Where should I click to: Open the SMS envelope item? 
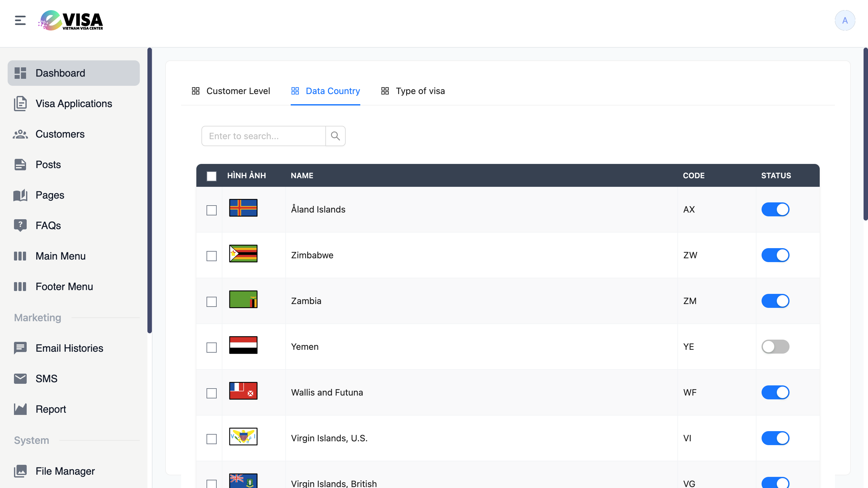pos(20,378)
